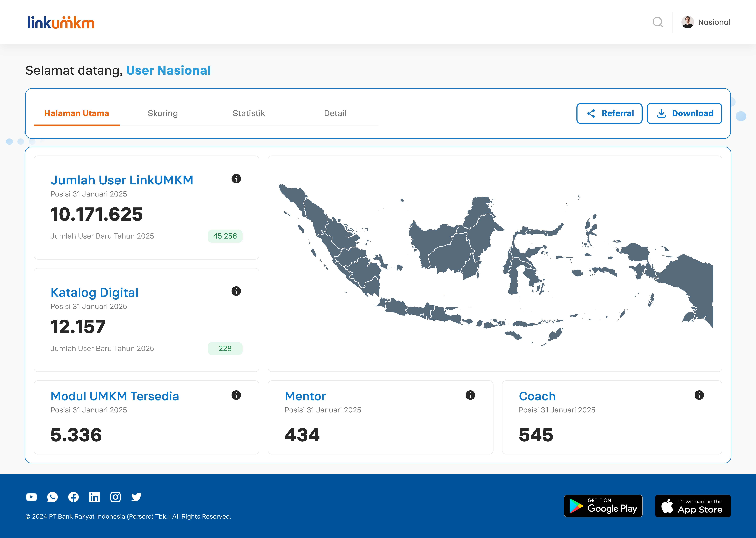Click the copyright PT.Bank Rakyat Indonesia text

coord(128,516)
